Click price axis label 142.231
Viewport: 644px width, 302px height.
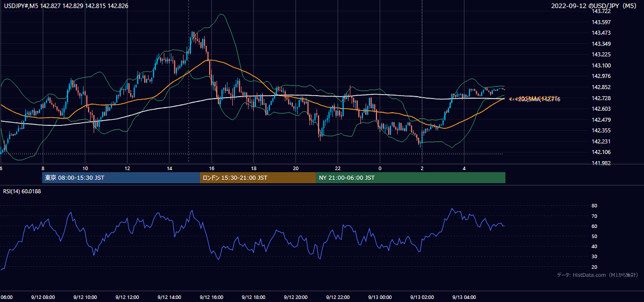pos(601,141)
